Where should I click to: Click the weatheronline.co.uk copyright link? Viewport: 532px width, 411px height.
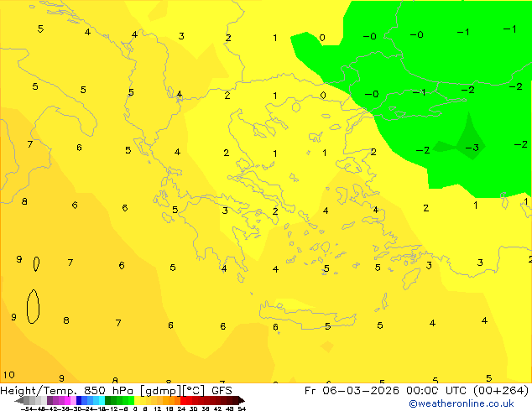tap(461, 403)
